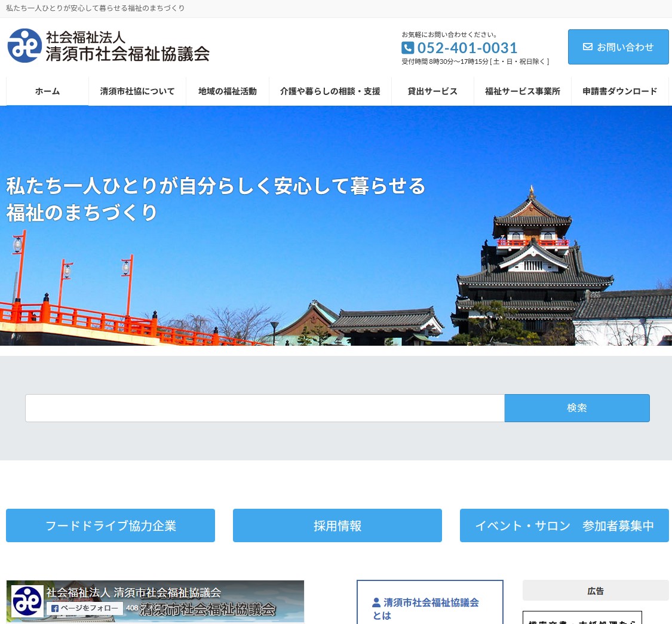672x624 pixels.
Task: Expand the 貸出サービス menu
Action: [432, 91]
